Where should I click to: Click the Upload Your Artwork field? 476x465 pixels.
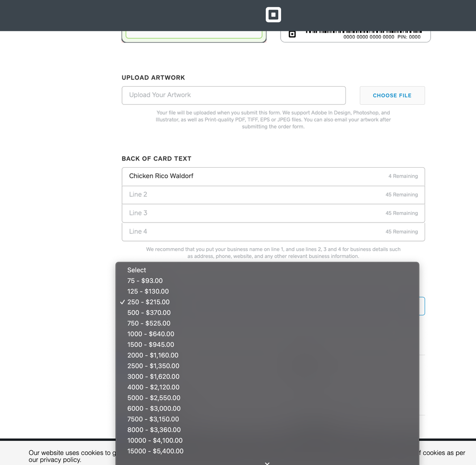point(233,95)
